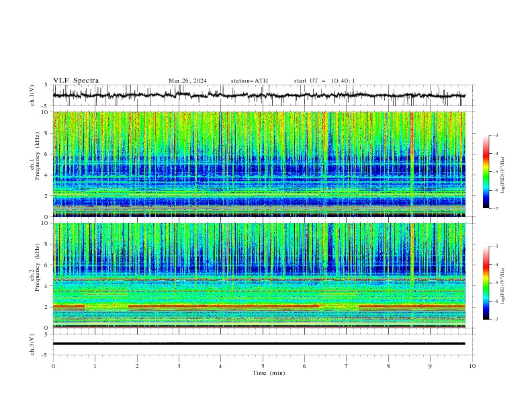The height and width of the screenshot is (411, 532).
Task: Click the "VLF Spectra" plot title
Action: click(76, 81)
